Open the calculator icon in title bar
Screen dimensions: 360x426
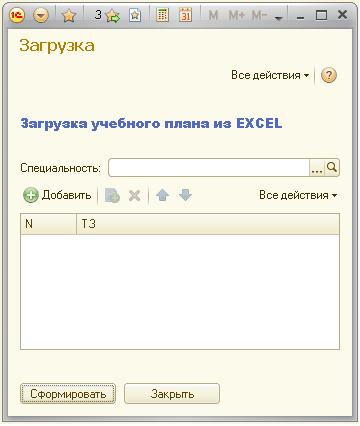coord(162,15)
